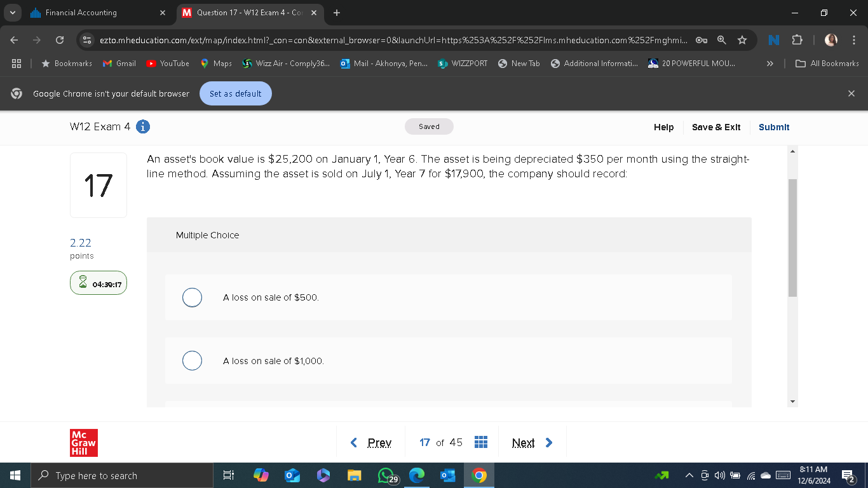Open Microsoft Edge from the taskbar
This screenshot has height=488, width=868.
pos(417,475)
